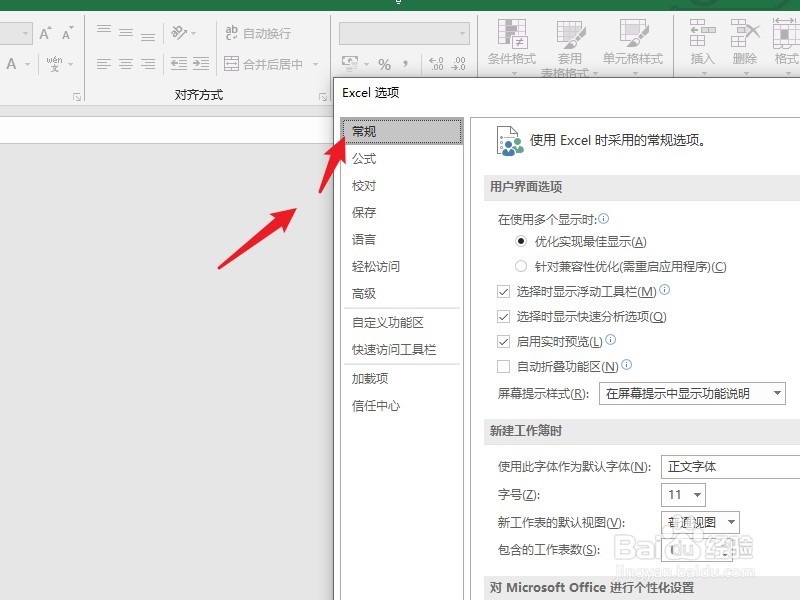Click the 包含的工作表数 input field
The width and height of the screenshot is (800, 600).
click(696, 549)
